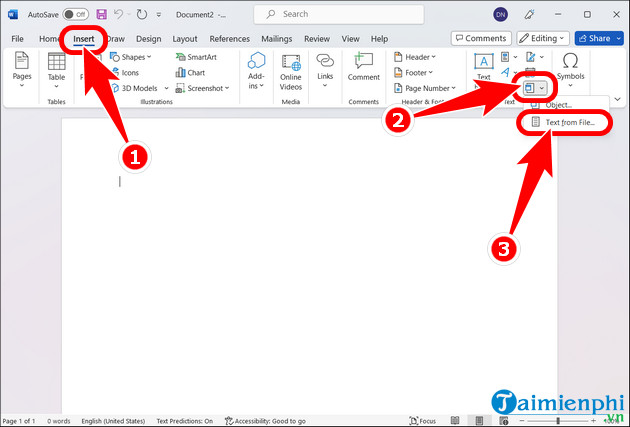Viewport: 630px width, 427px height.
Task: Insert a Chart
Action: (190, 73)
